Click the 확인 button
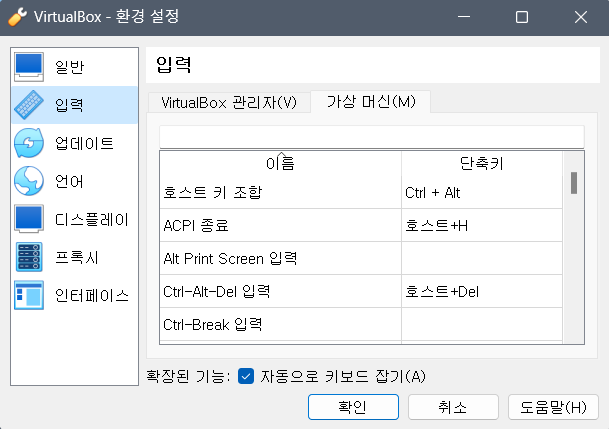 click(x=353, y=407)
